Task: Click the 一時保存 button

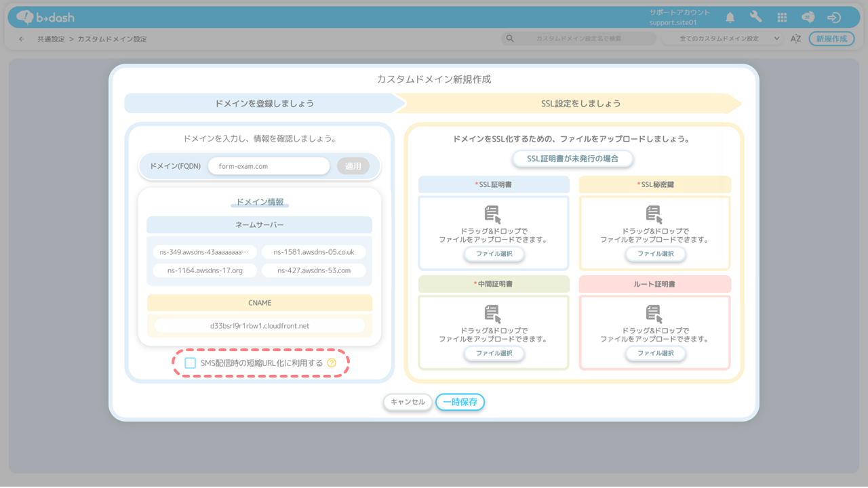Action: 460,402
